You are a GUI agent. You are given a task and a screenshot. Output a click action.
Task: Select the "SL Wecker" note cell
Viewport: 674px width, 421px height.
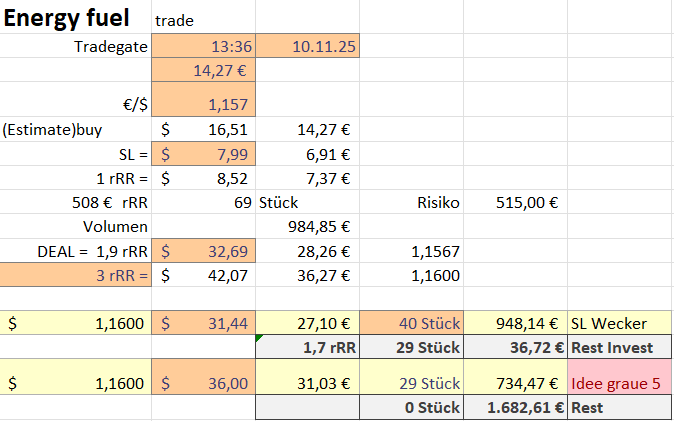620,323
